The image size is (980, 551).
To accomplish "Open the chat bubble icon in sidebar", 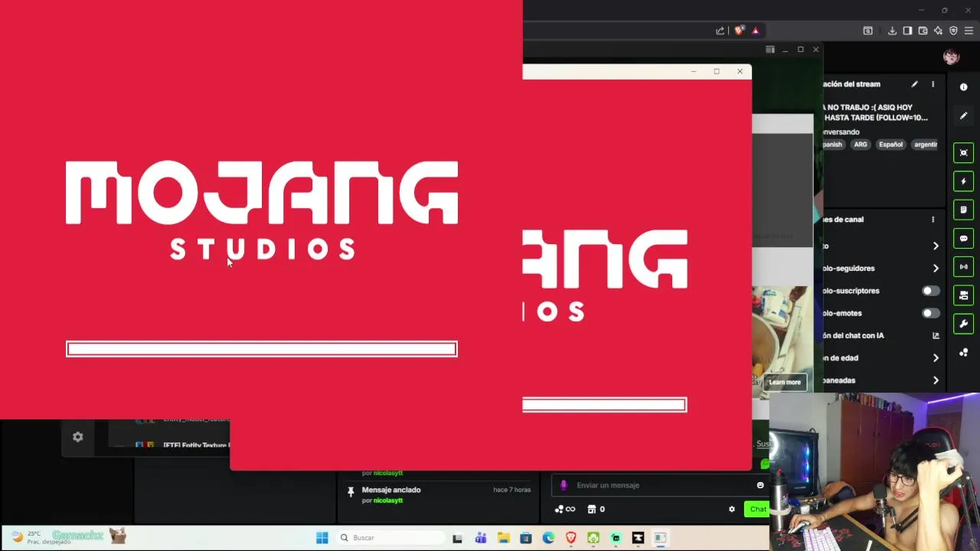I will tap(963, 239).
